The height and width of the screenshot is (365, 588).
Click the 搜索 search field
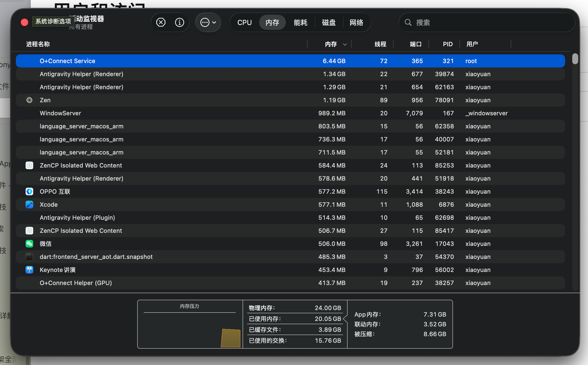click(x=487, y=22)
